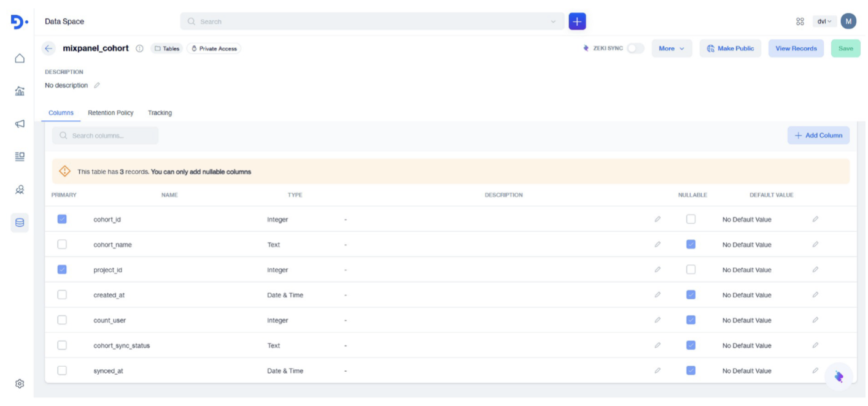This screenshot has height=406, width=868.
Task: Uncheck primary checkbox for cohort_id
Action: tap(62, 219)
